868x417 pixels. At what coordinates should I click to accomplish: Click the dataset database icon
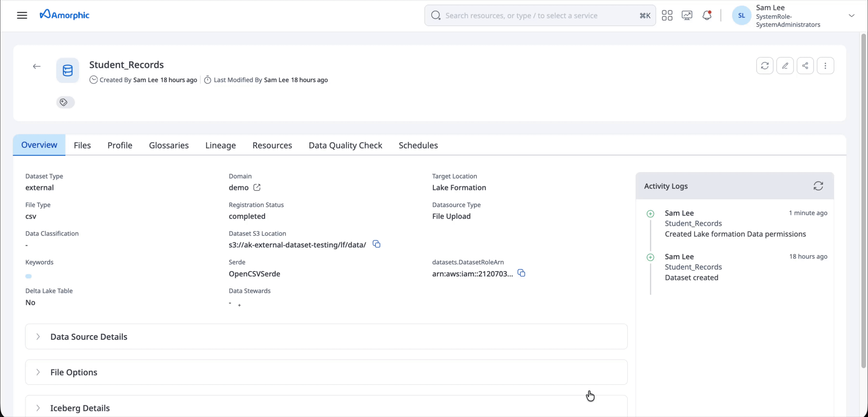[x=67, y=70]
